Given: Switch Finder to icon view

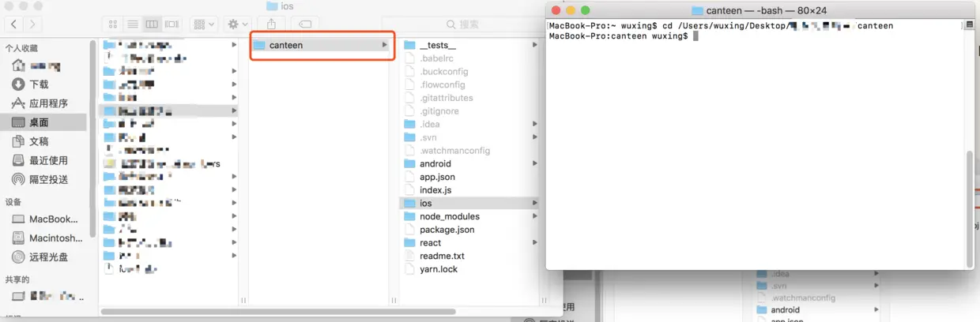Looking at the screenshot, I should click(x=113, y=24).
